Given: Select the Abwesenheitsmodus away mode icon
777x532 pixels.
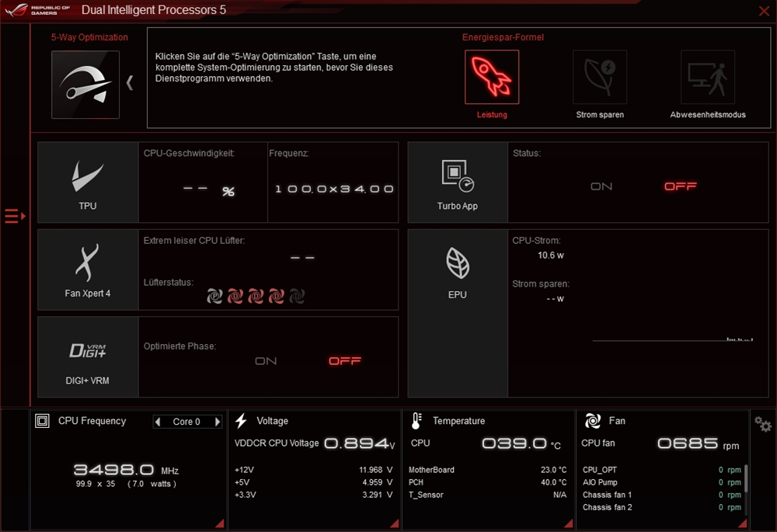Looking at the screenshot, I should click(x=708, y=77).
